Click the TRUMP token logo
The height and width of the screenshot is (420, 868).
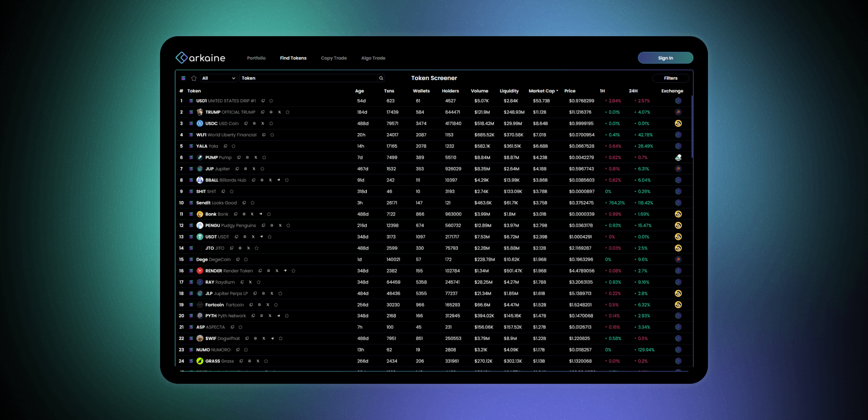coord(200,112)
